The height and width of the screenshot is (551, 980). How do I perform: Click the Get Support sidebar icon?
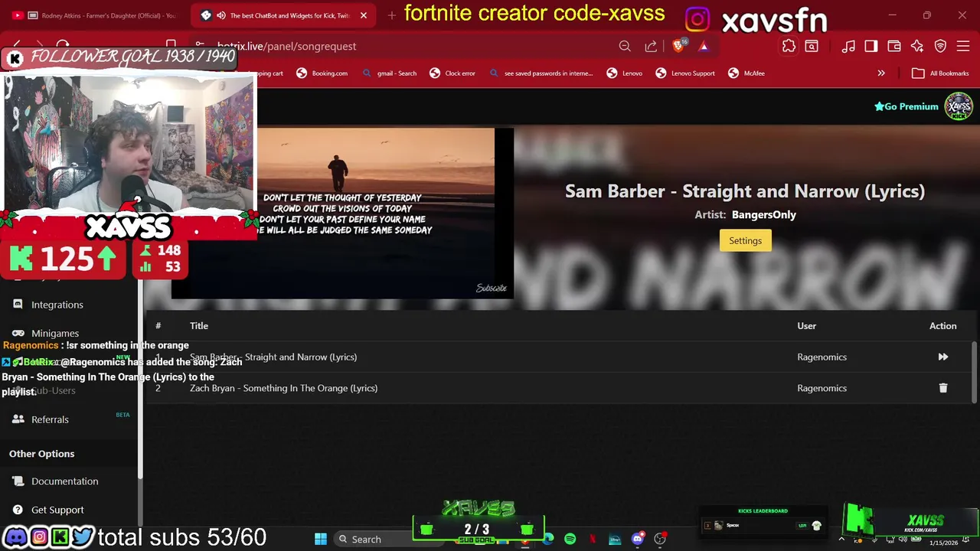pyautogui.click(x=18, y=510)
